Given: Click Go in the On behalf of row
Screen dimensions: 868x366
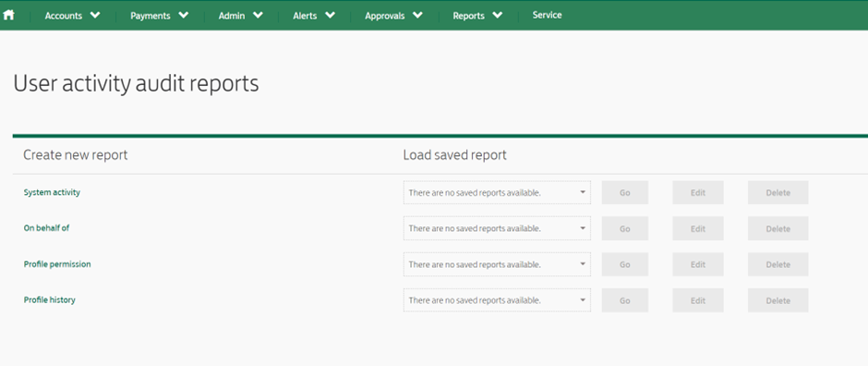Looking at the screenshot, I should pos(625,228).
